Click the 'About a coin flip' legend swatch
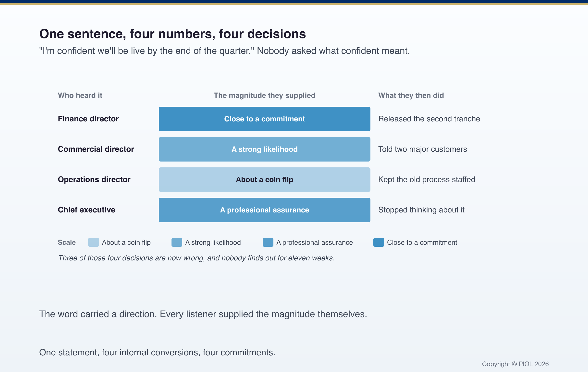 coord(94,242)
